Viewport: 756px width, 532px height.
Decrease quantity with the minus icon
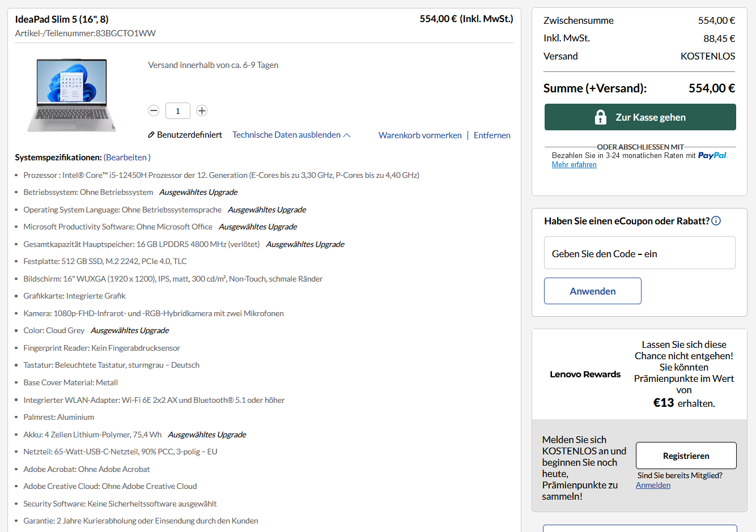point(154,110)
